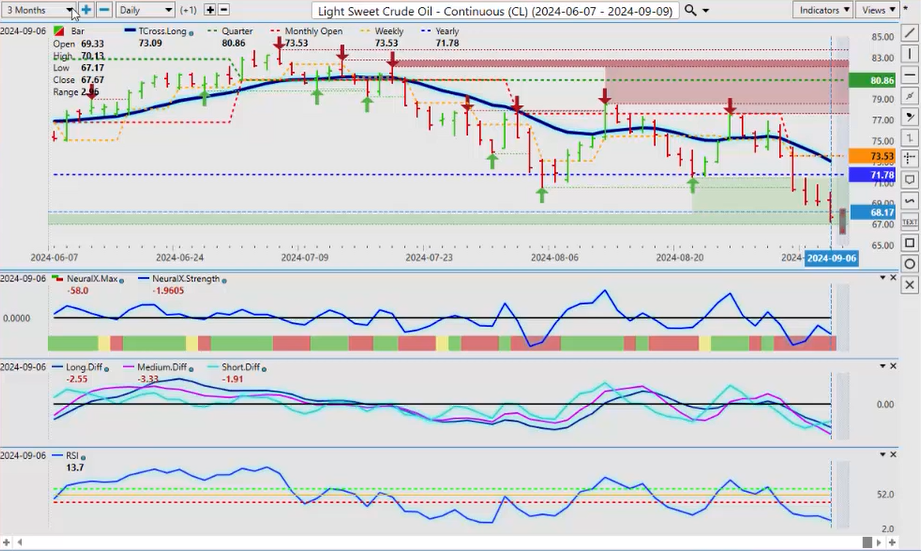Screen dimensions: 921x551
Task: Open the Daily interval dropdown
Action: [145, 10]
